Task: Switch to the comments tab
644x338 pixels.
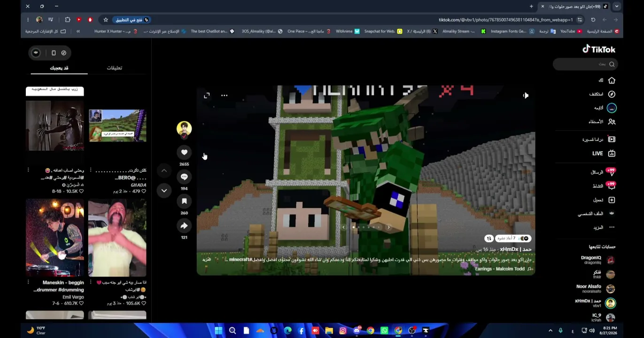Action: [115, 68]
